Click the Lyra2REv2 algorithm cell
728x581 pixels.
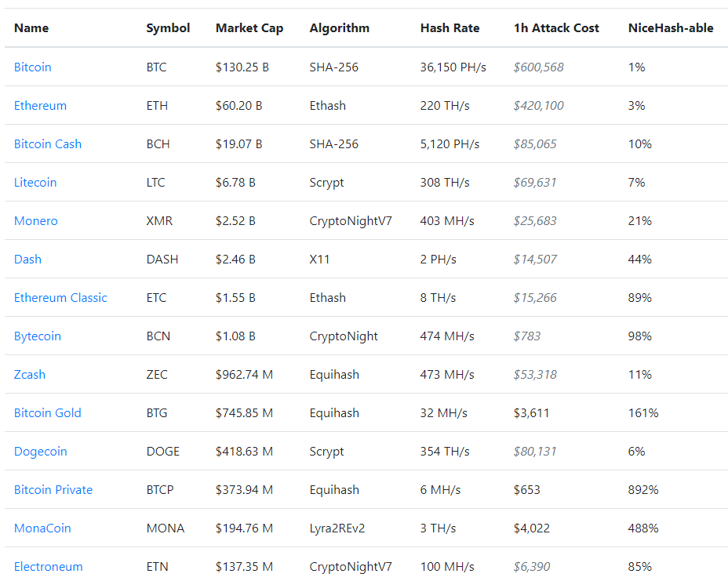point(337,528)
